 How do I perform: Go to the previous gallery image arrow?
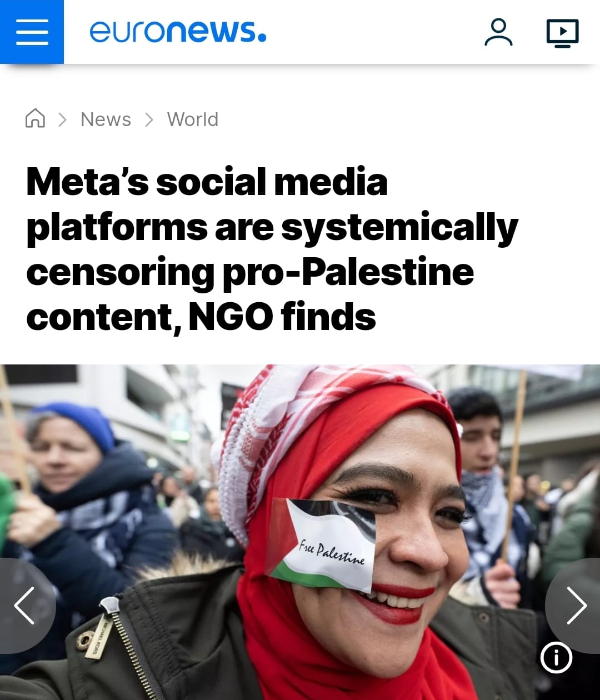[24, 606]
